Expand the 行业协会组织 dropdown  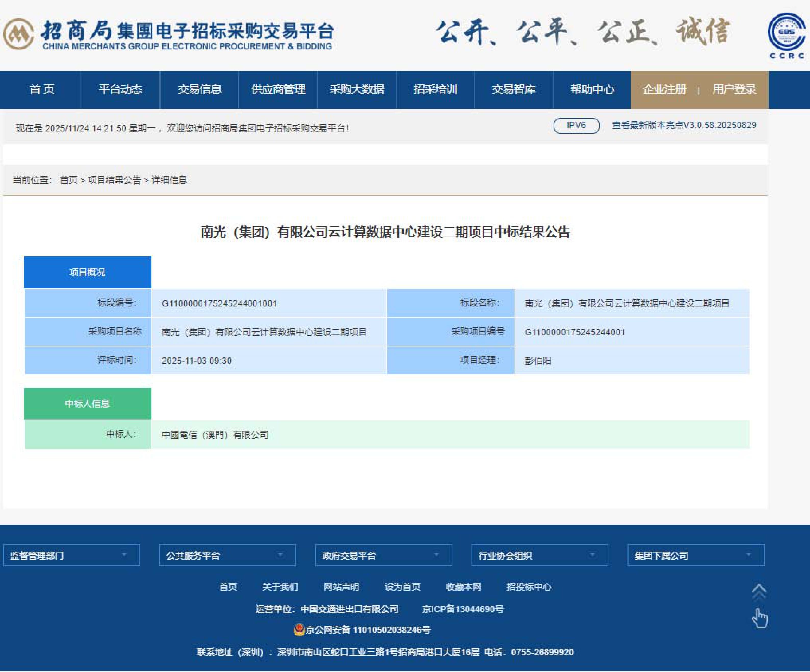click(x=540, y=555)
